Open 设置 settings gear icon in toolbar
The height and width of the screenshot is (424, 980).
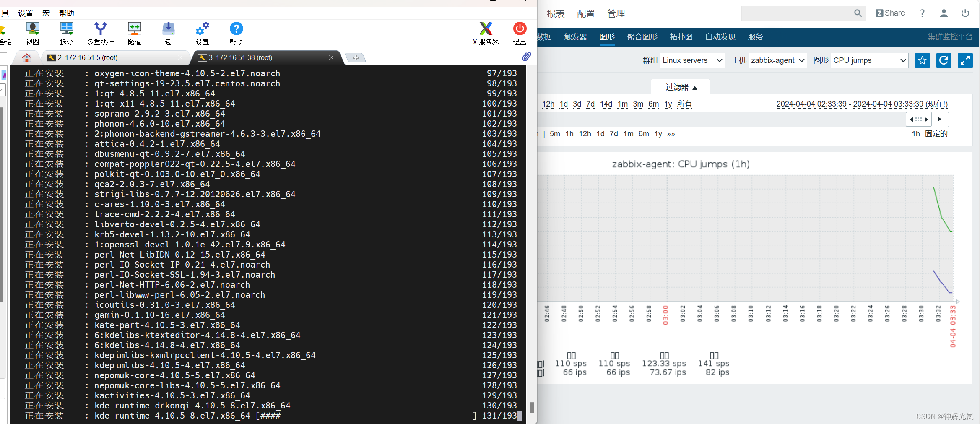tap(202, 34)
